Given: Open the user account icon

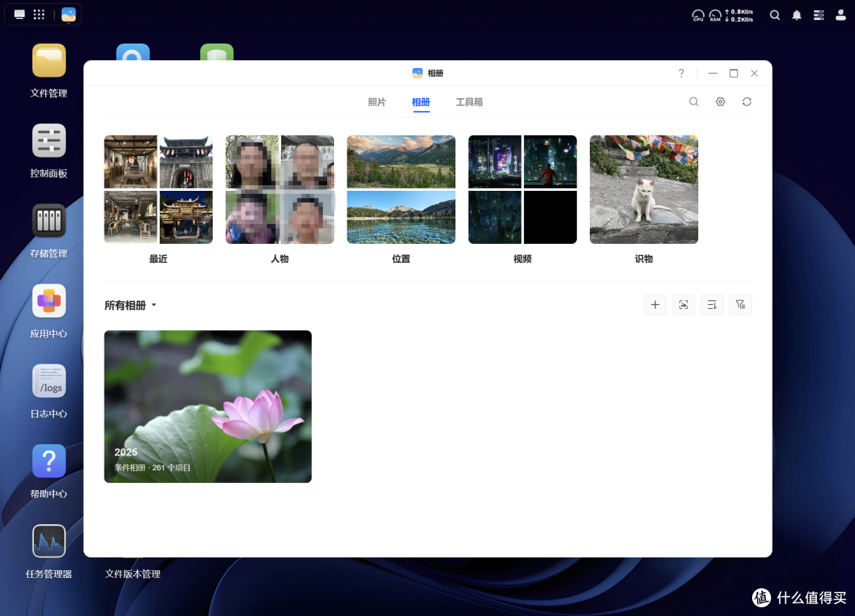Looking at the screenshot, I should [x=840, y=15].
